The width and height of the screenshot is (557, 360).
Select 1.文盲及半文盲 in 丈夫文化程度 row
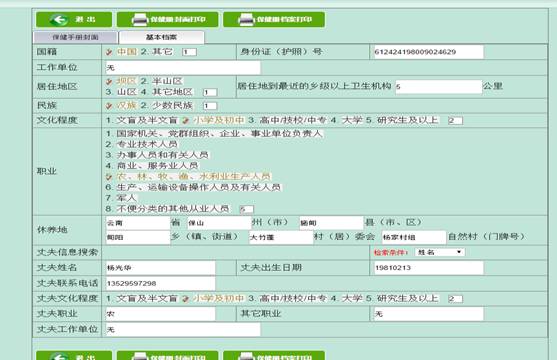(x=141, y=299)
